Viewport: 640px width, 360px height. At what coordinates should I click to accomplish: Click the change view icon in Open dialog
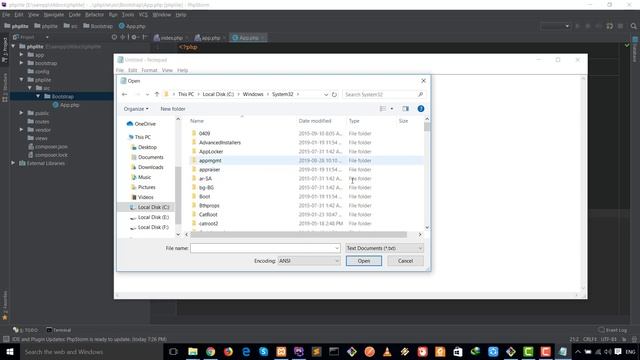pyautogui.click(x=383, y=109)
